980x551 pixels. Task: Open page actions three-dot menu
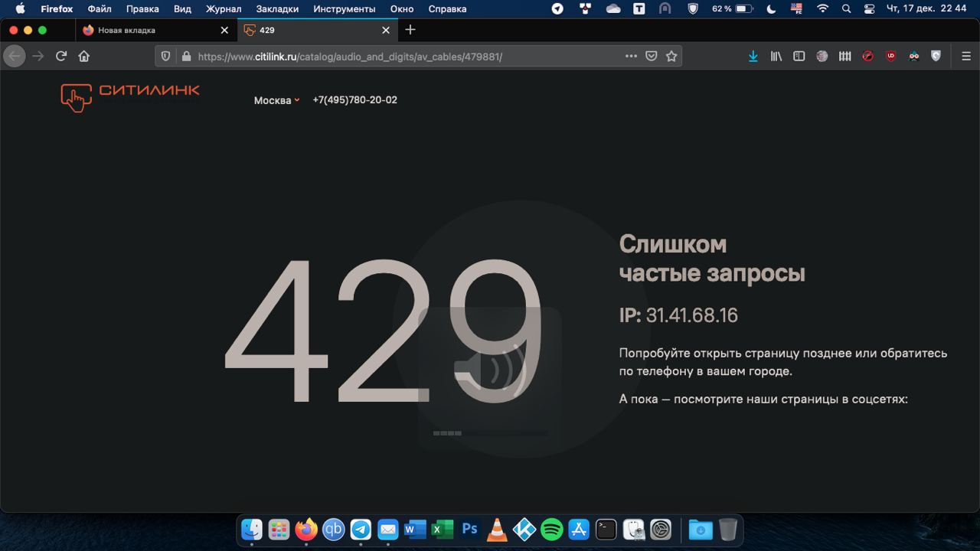point(631,56)
